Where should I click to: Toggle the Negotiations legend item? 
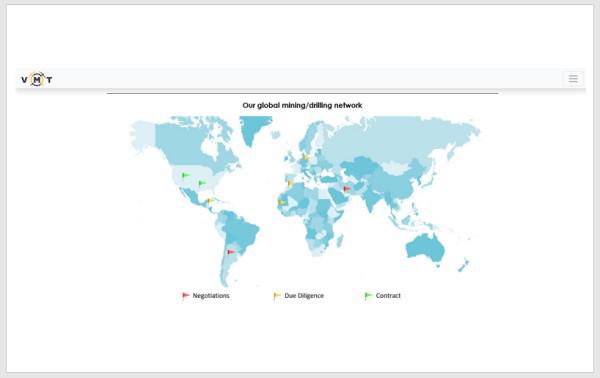pos(205,296)
